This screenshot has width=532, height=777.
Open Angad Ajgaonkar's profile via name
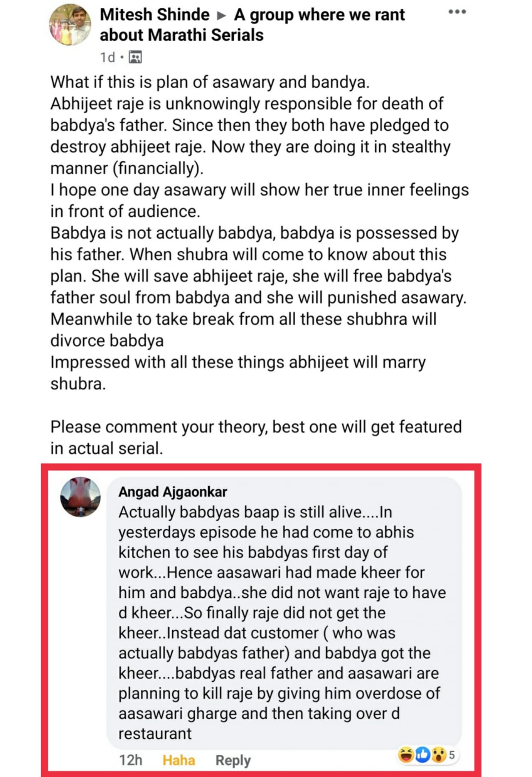pos(172,492)
